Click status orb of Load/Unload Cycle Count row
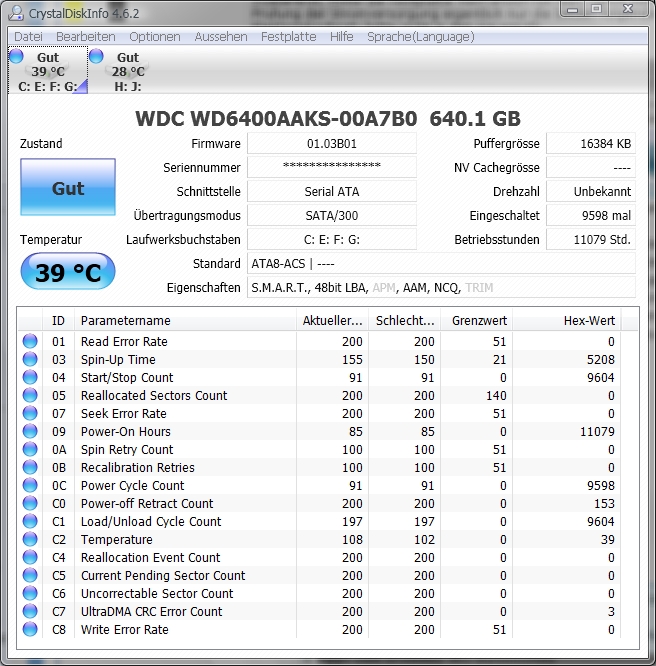This screenshot has height=666, width=656. tap(30, 521)
